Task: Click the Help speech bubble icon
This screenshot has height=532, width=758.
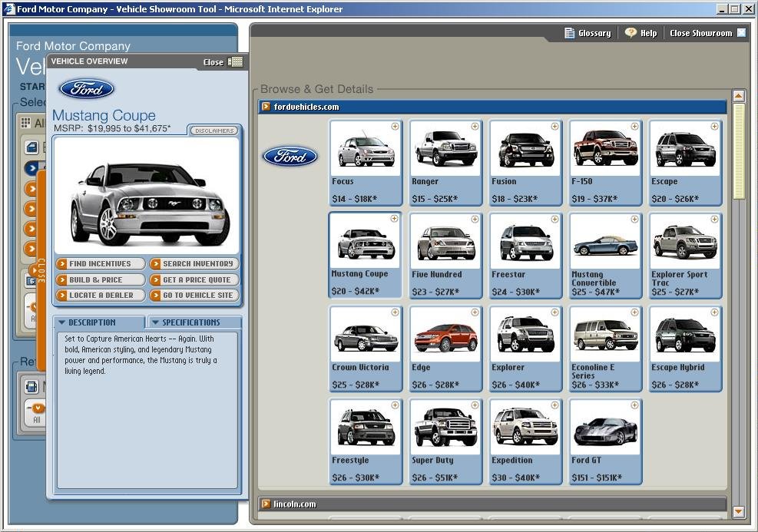Action: tap(631, 33)
